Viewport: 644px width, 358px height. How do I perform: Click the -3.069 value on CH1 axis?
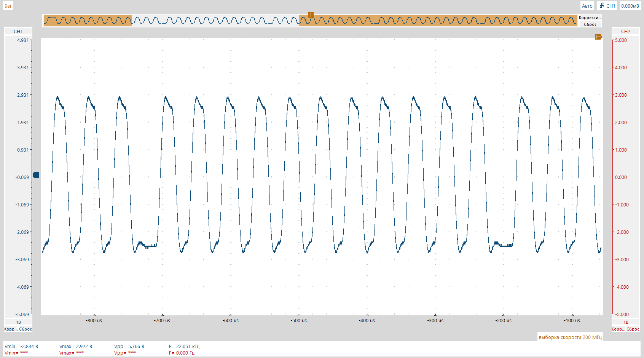22,259
